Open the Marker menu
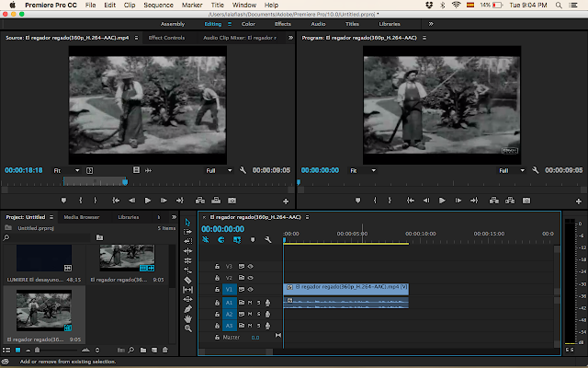This screenshot has width=588, height=368. tap(192, 5)
